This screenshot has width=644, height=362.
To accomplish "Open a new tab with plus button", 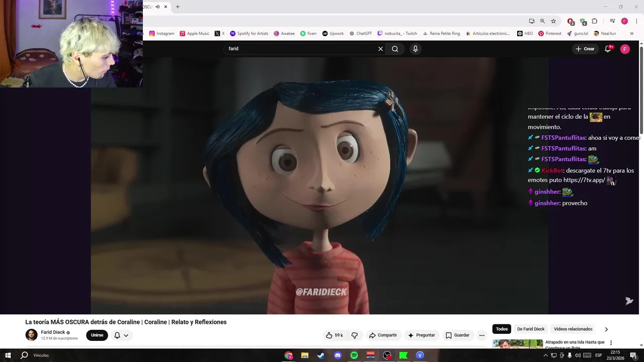I will point(178,7).
